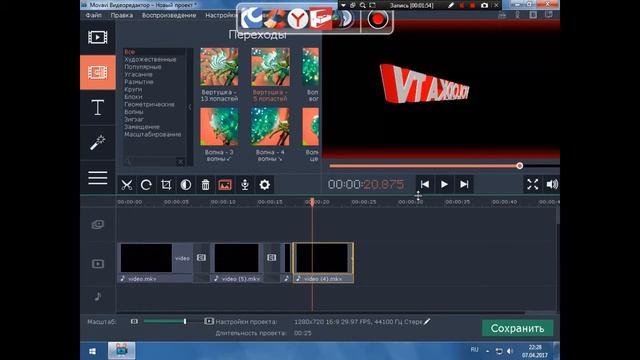The height and width of the screenshot is (360, 640).
Task: Select the video (5).mkv clip
Action: click(x=237, y=263)
